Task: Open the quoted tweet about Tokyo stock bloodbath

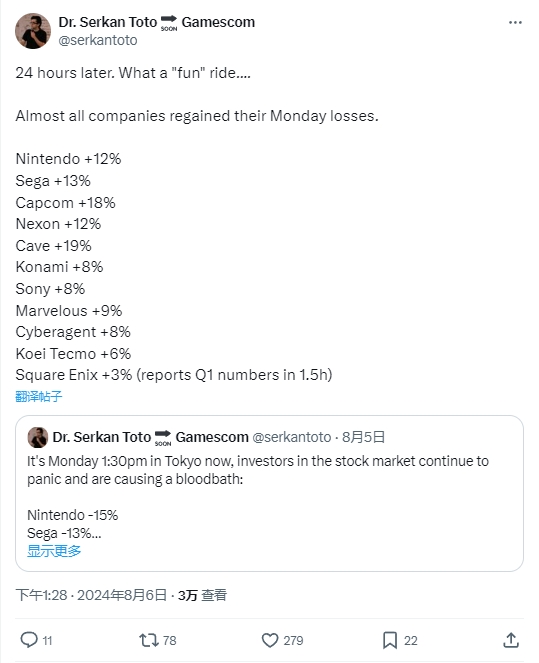Action: 269,493
